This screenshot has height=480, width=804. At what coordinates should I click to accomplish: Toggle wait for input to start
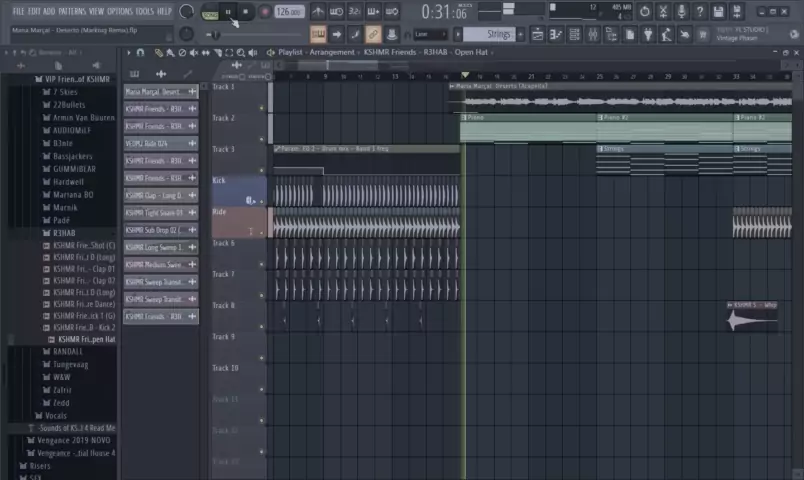[x=336, y=11]
